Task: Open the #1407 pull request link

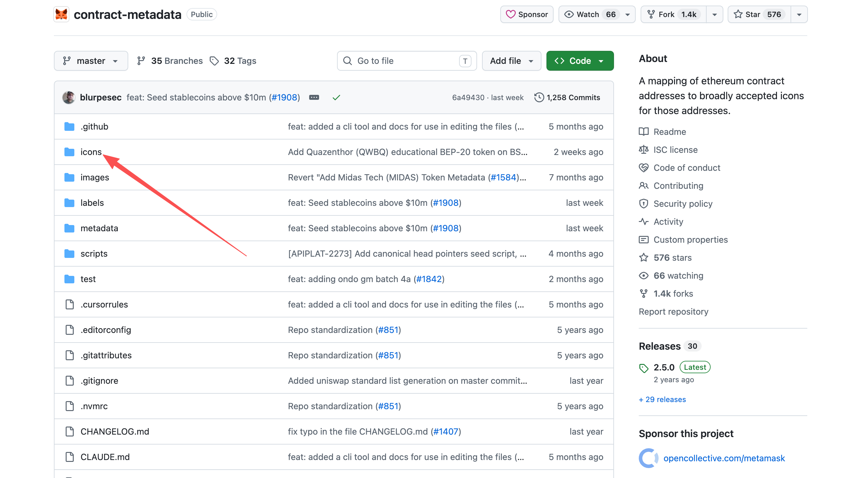Action: [x=445, y=432]
